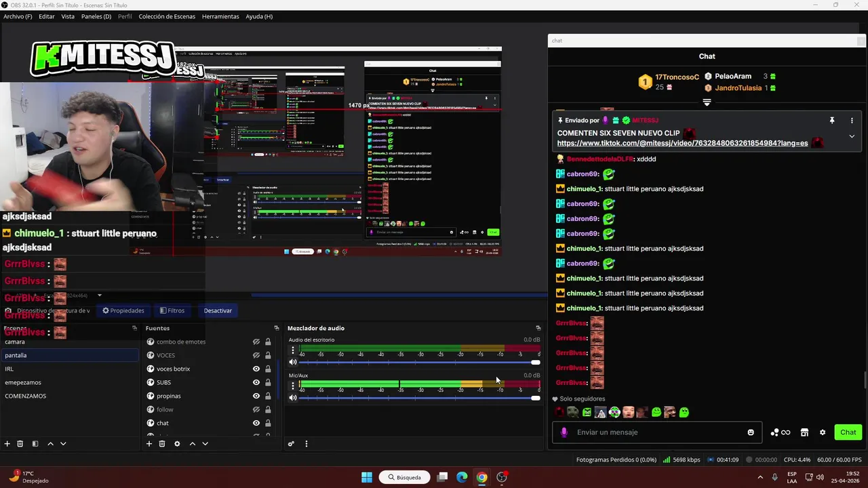Add a new source in Fuentes panel
868x488 pixels.
click(149, 444)
